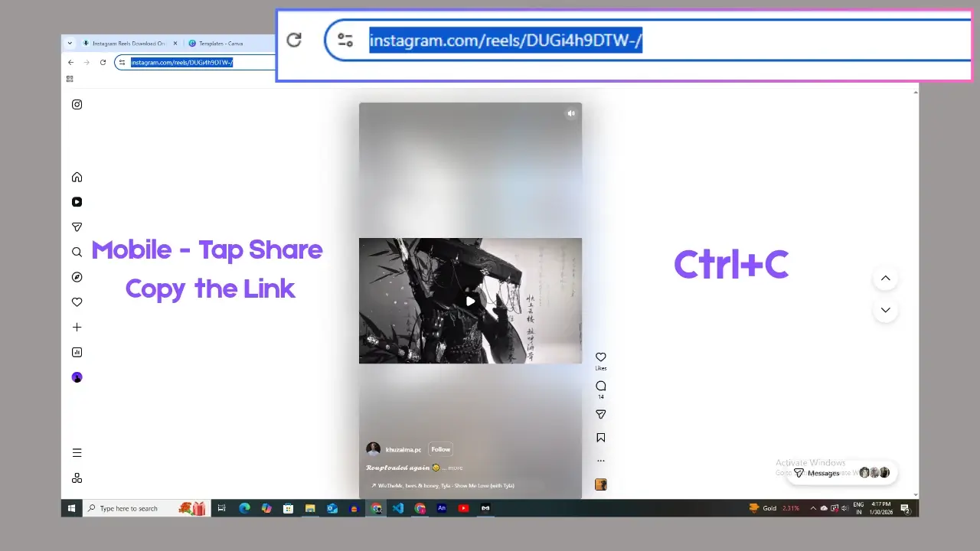Toggle the reel's mute speaker icon

(570, 113)
